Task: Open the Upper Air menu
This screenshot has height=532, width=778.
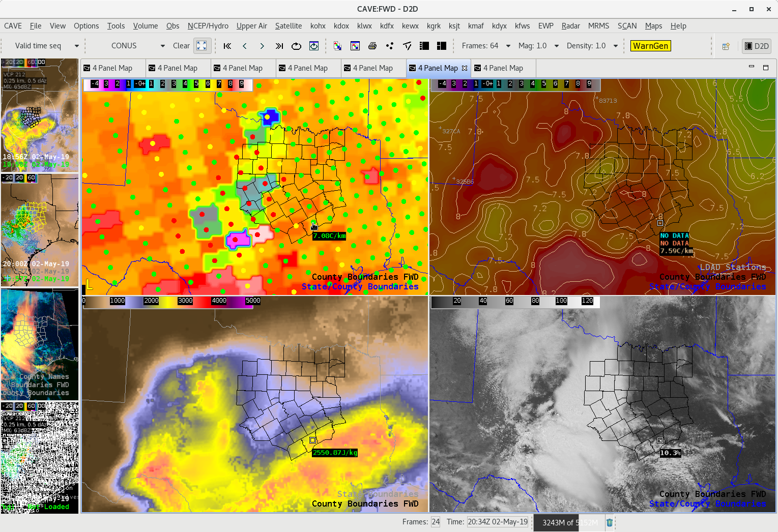Action: point(251,26)
